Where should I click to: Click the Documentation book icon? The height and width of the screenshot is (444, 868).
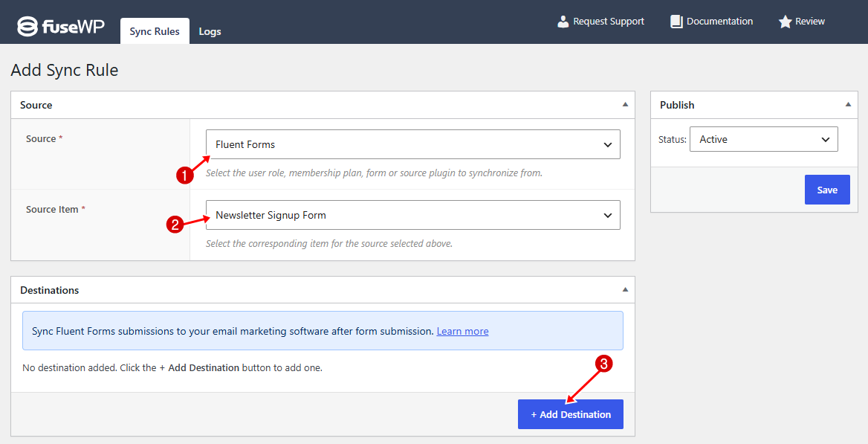point(676,22)
